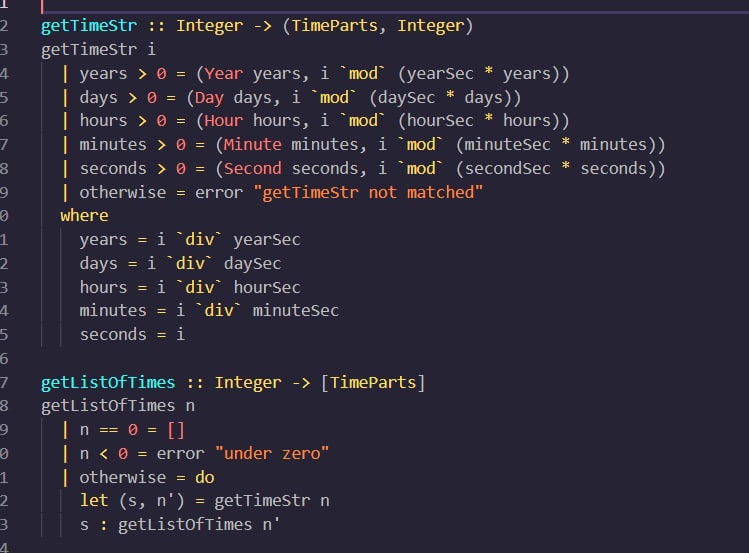Click 'daySec' in the days where-binding

[x=253, y=263]
